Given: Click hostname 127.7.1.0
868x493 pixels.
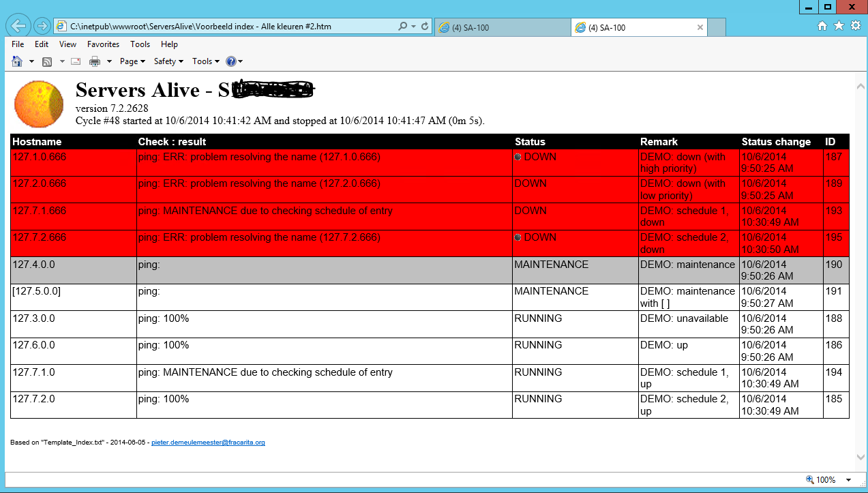Looking at the screenshot, I should [x=33, y=372].
